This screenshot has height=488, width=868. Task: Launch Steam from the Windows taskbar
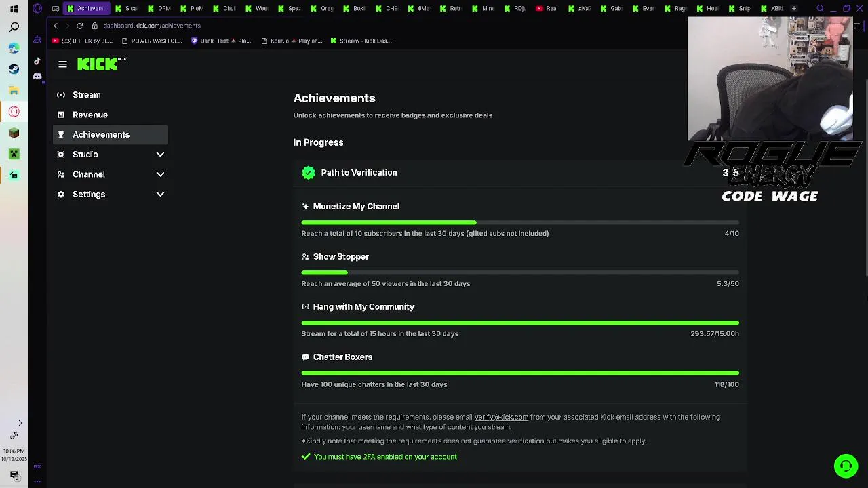coord(14,69)
